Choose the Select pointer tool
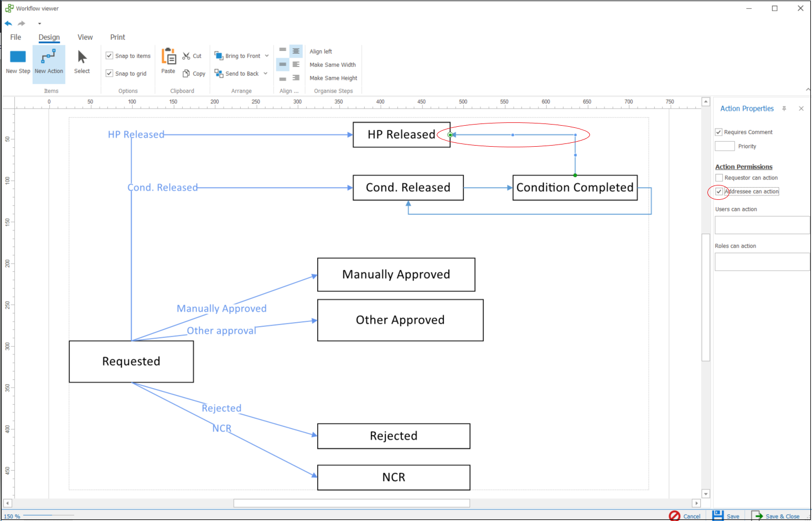 pos(82,62)
